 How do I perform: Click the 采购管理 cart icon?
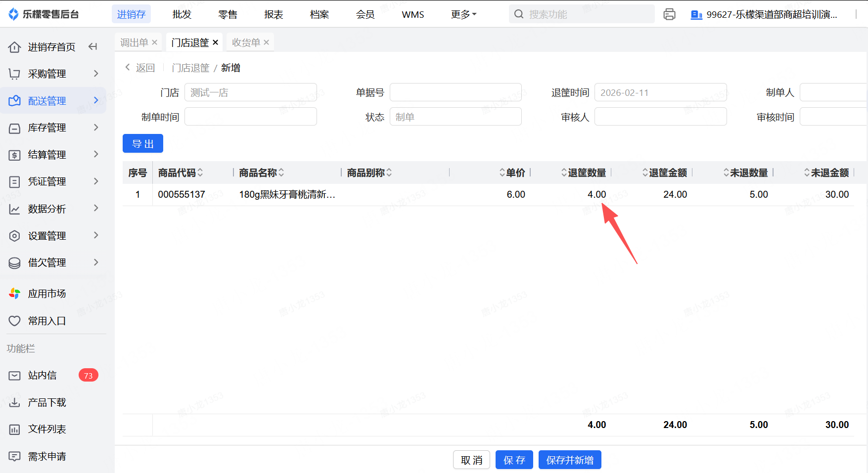15,74
